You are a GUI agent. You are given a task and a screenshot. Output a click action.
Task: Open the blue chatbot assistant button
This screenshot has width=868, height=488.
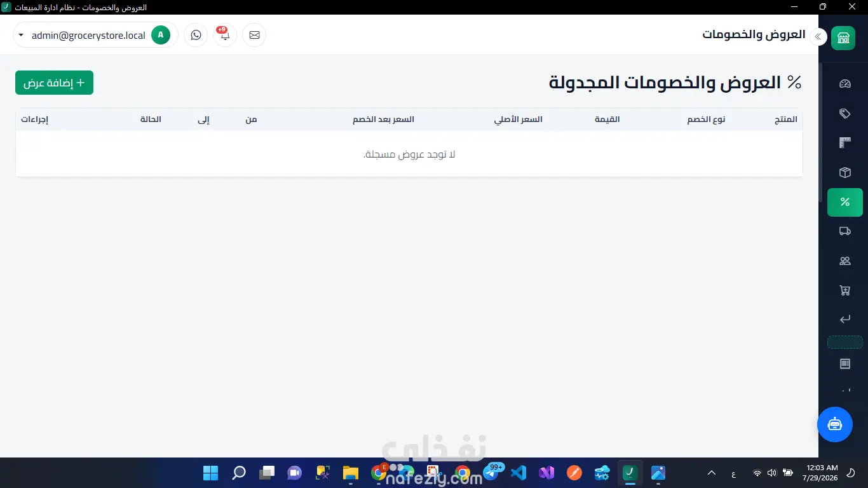point(834,424)
